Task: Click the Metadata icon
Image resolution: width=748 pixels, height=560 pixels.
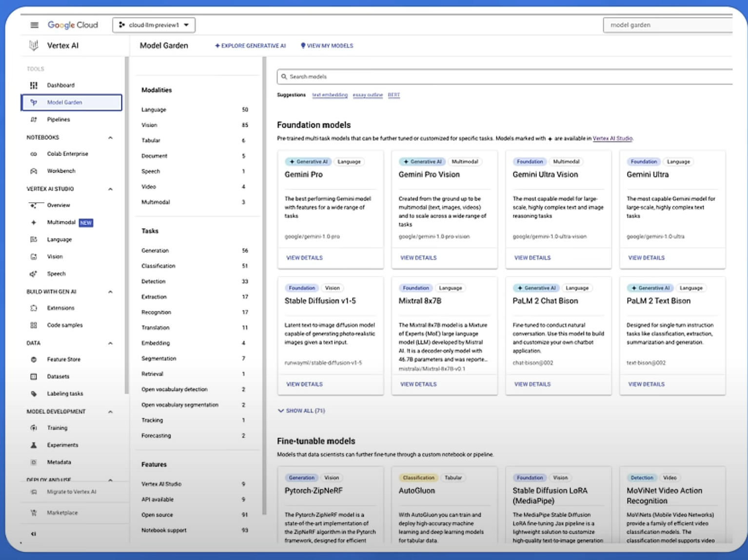Action: point(34,462)
